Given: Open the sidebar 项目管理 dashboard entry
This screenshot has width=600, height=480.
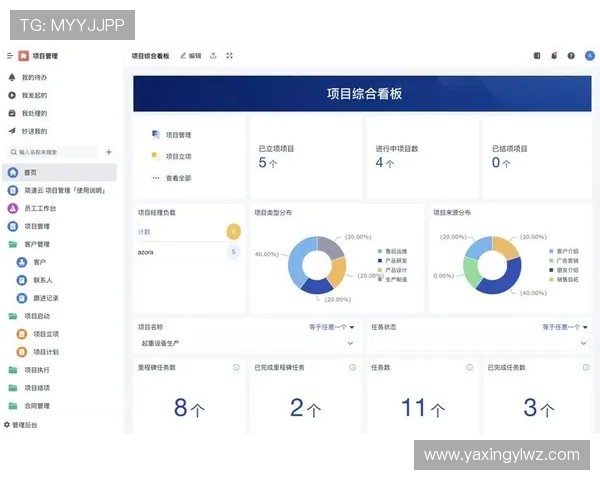Looking at the screenshot, I should (29, 226).
